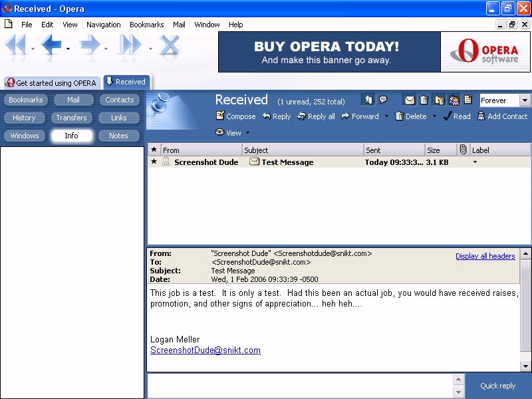Open the Windows panel
Viewport: 532px width, 399px height.
[x=25, y=136]
